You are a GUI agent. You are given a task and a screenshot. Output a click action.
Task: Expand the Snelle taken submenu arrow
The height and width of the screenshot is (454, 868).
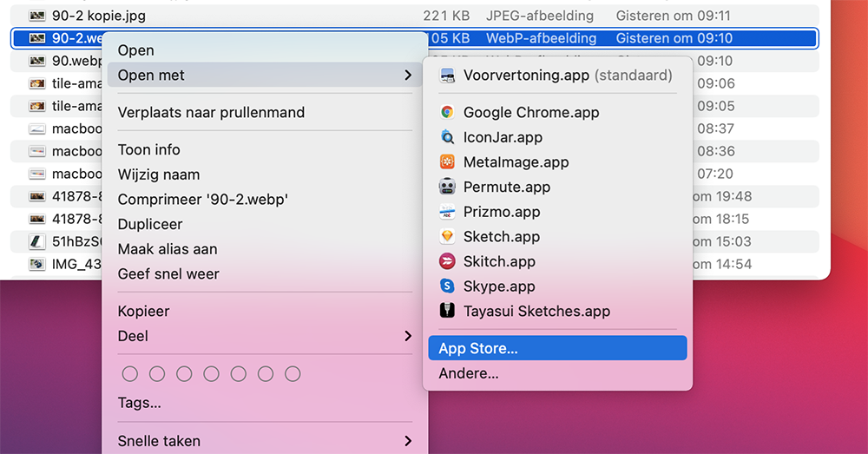tap(408, 441)
